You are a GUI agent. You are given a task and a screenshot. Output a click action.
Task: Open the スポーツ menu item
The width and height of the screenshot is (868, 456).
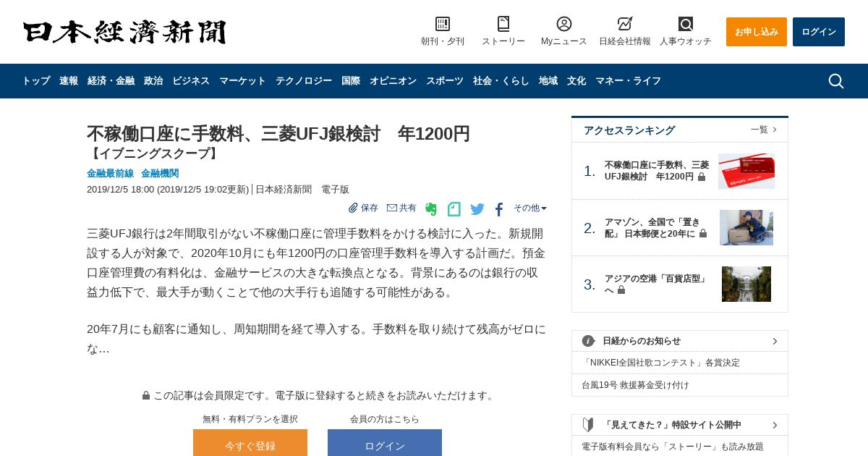coord(445,81)
